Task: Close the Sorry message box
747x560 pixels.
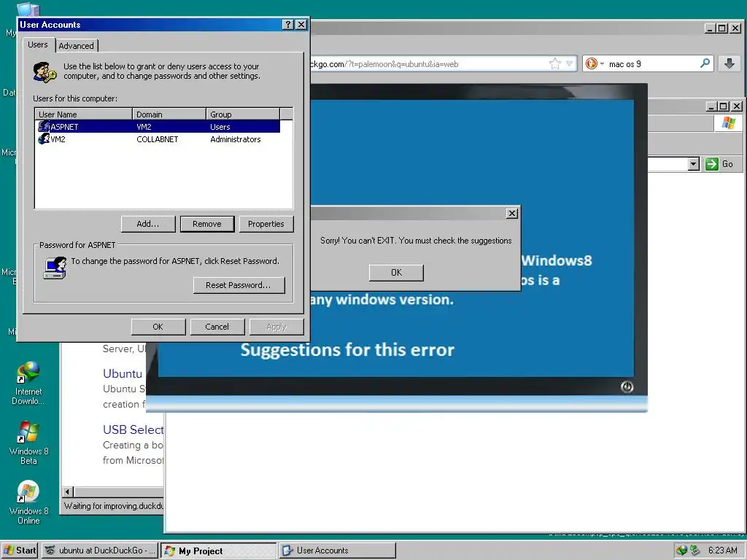Action: point(511,214)
